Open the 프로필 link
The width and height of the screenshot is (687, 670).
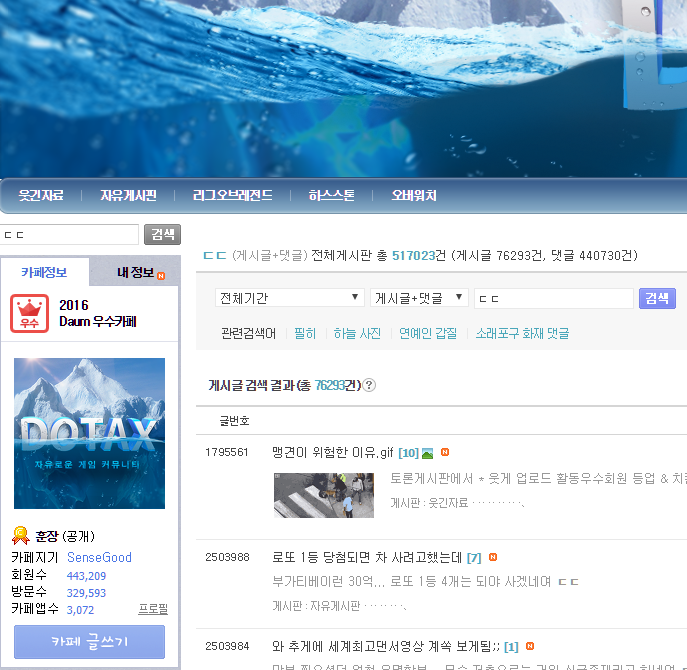pyautogui.click(x=153, y=609)
